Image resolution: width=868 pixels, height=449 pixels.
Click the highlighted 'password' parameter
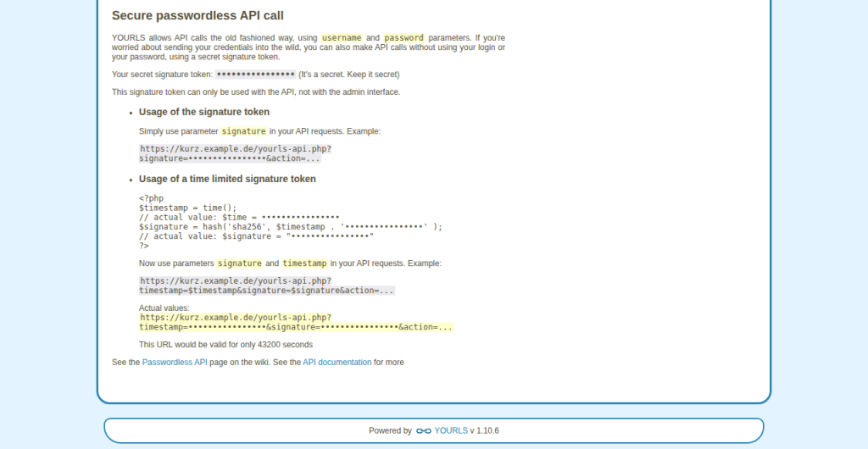point(404,37)
